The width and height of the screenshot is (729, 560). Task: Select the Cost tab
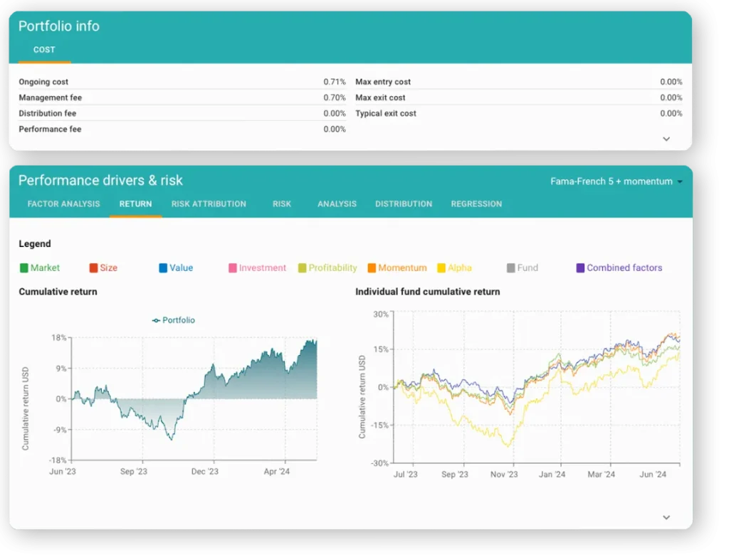click(44, 50)
